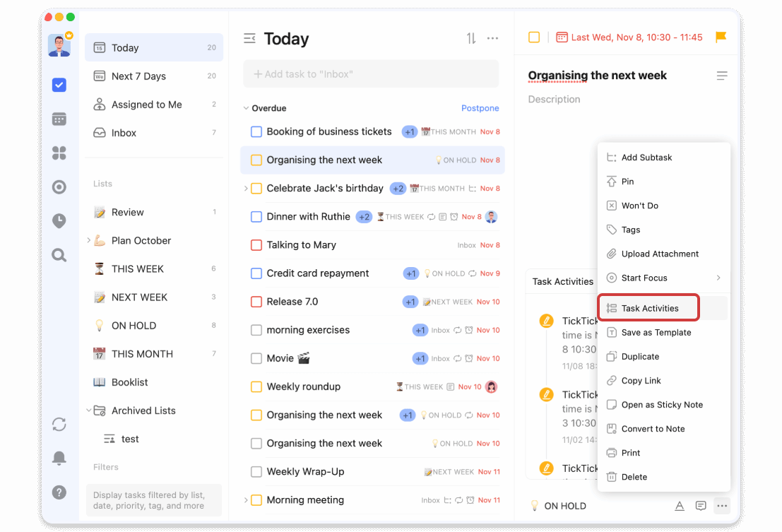Expand the Plan October list
This screenshot has height=532, width=782.
(89, 240)
